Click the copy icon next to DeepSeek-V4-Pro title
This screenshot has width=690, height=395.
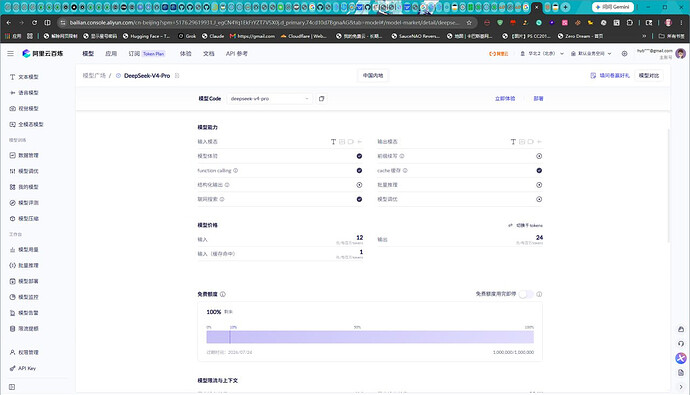click(177, 76)
